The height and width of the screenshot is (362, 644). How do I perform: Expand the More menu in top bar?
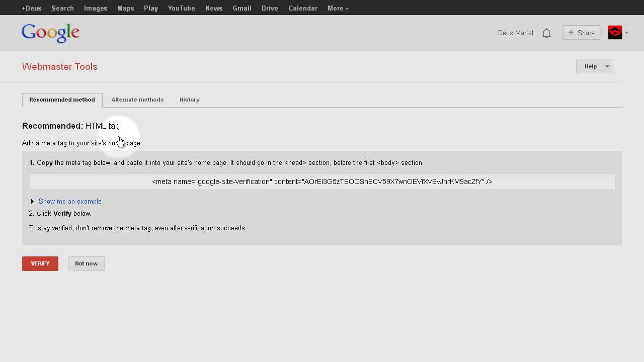pos(338,8)
